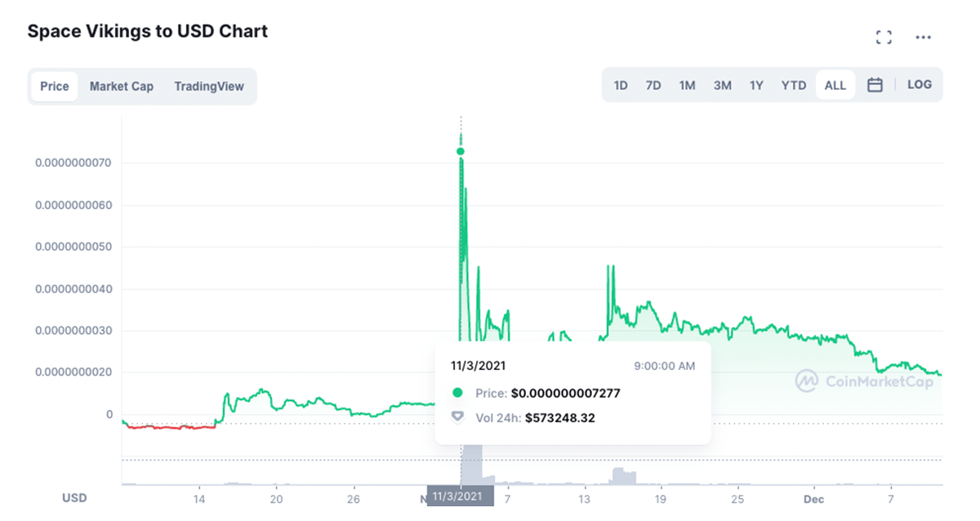Switch to the Market Cap tab

(121, 87)
